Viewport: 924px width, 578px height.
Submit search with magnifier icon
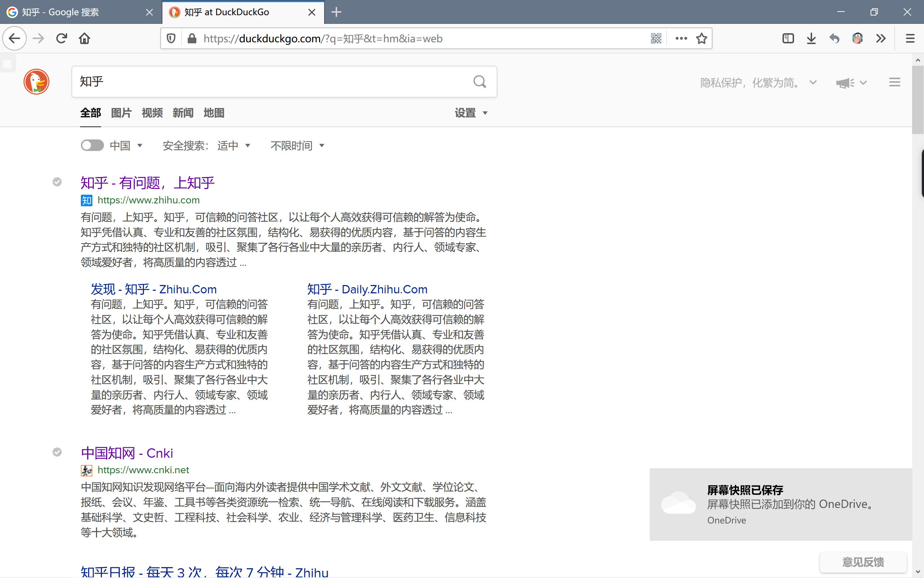tap(480, 81)
